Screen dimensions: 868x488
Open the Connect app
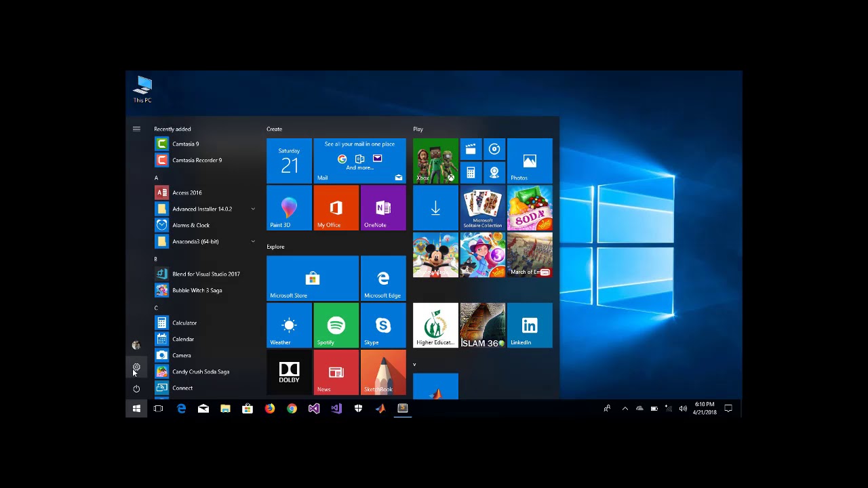(206, 388)
